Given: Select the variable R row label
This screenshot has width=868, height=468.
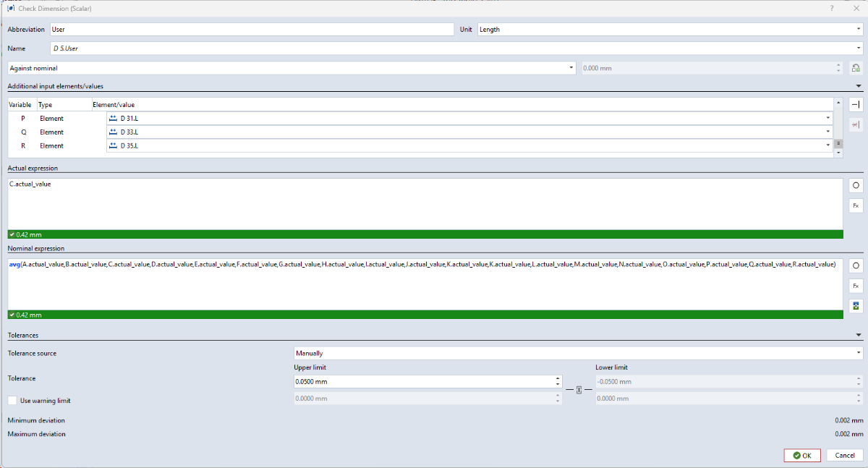Looking at the screenshot, I should tap(22, 145).
